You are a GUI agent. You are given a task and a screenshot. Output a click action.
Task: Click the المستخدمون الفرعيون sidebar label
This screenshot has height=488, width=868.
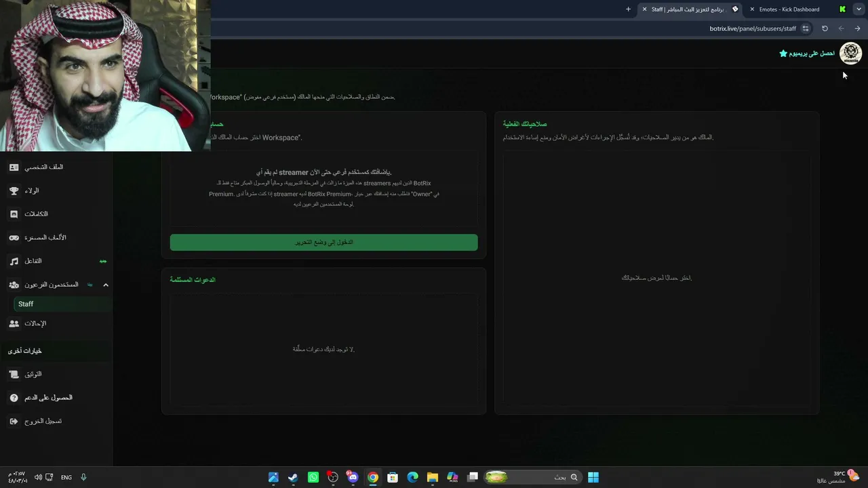[52, 285]
